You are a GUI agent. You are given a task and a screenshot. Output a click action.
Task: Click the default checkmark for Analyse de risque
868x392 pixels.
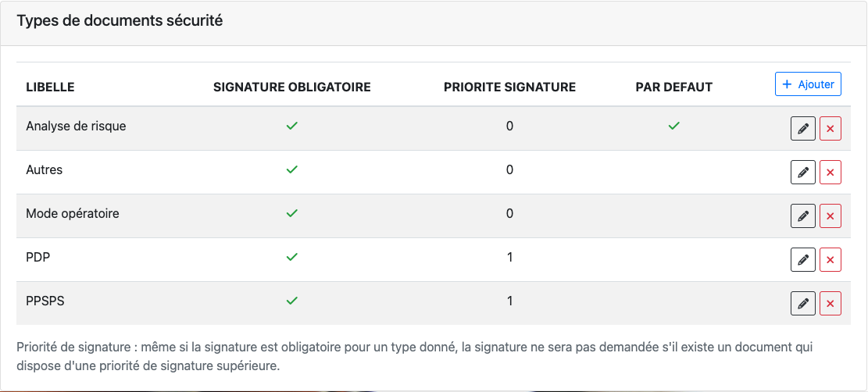tap(673, 126)
